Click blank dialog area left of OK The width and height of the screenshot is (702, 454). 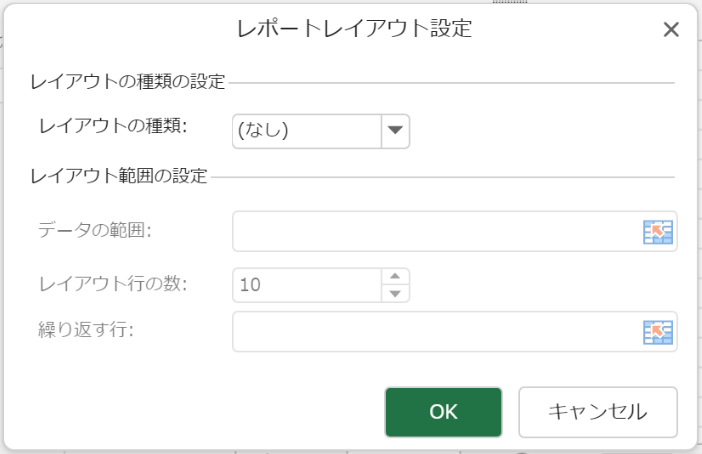click(x=200, y=412)
